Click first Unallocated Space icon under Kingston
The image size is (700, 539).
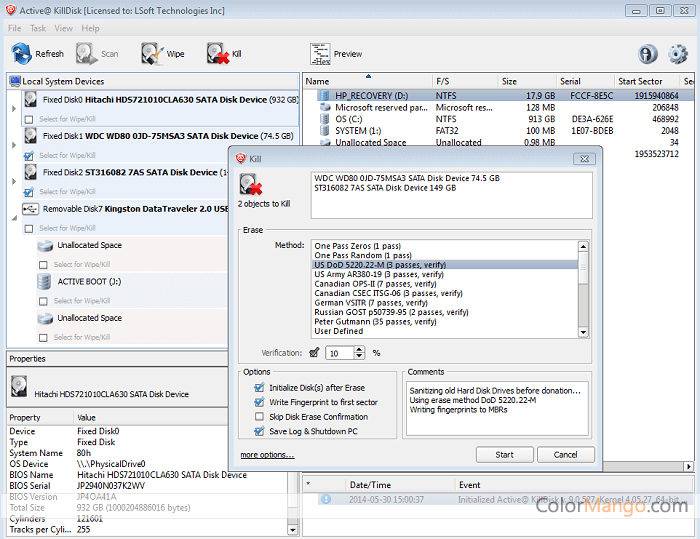(45, 246)
